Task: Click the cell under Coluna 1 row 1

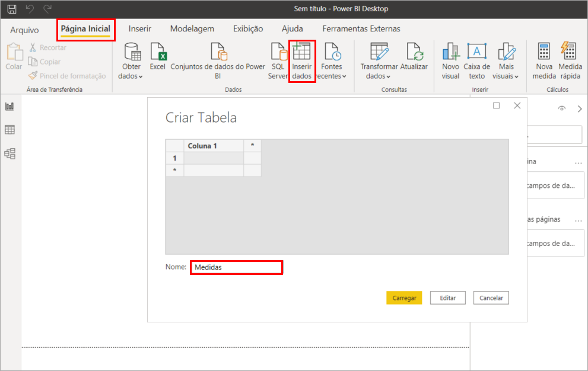Action: pos(214,158)
